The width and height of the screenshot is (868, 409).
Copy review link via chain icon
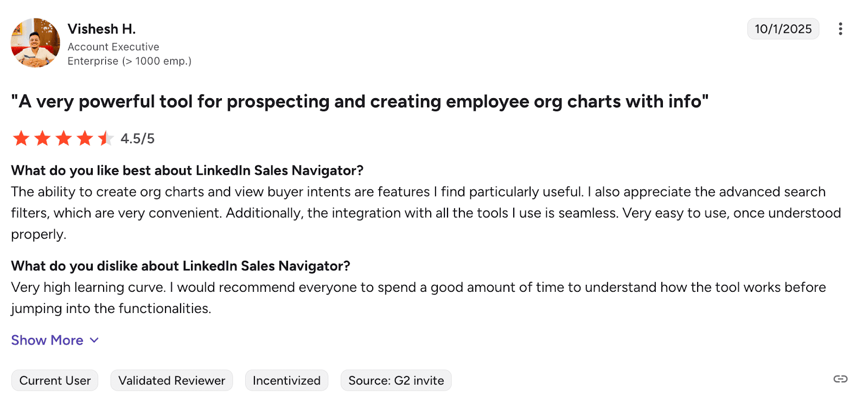(x=840, y=379)
